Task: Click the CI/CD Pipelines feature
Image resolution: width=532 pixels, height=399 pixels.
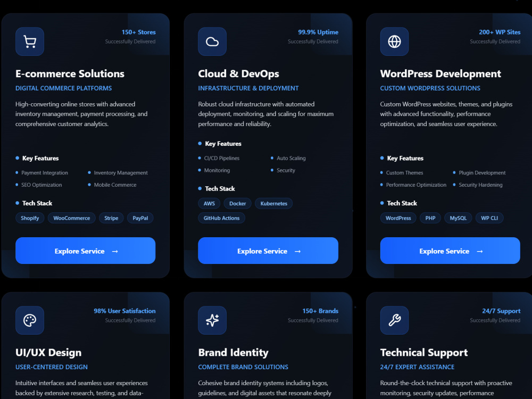Action: (x=222, y=158)
